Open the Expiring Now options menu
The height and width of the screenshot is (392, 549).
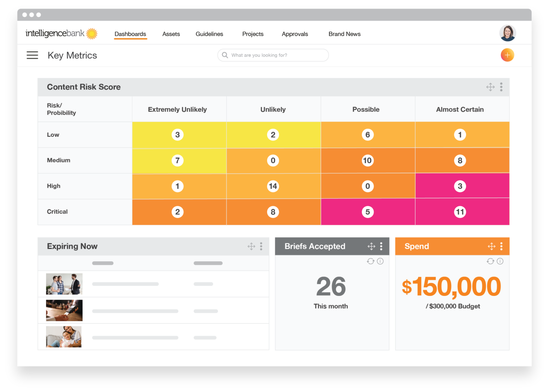(261, 246)
